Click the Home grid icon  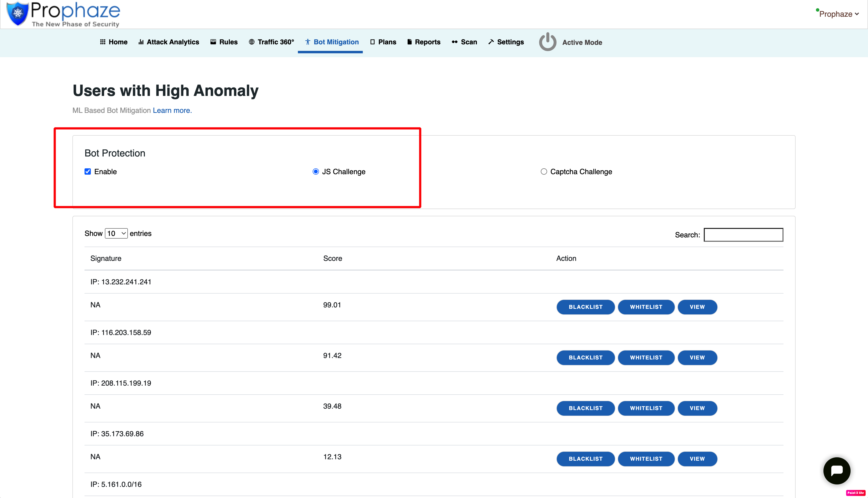(x=103, y=42)
